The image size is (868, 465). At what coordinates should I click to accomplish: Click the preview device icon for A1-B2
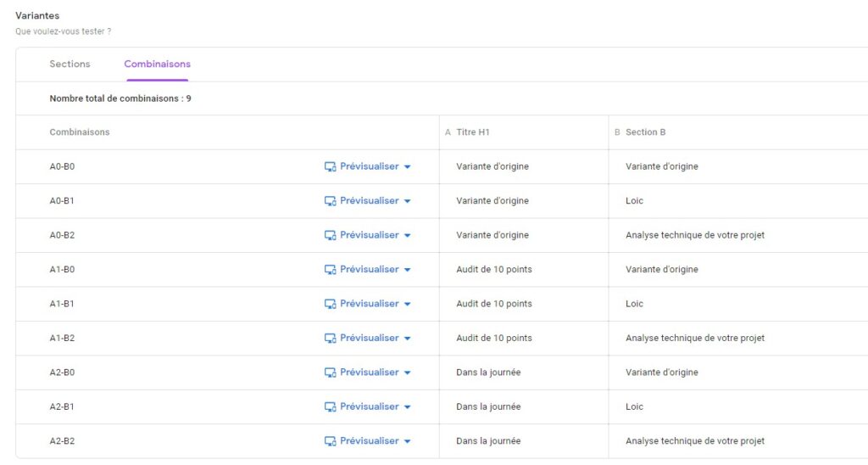coord(330,339)
